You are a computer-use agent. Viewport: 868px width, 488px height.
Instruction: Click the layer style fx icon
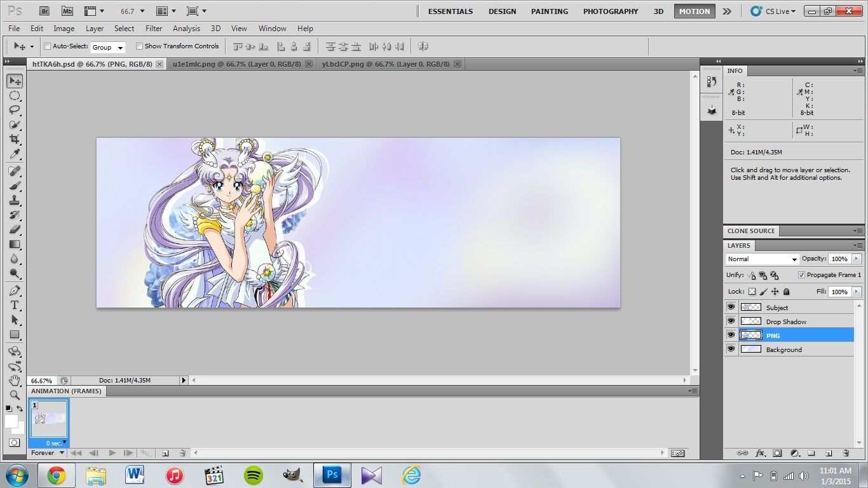pyautogui.click(x=760, y=453)
